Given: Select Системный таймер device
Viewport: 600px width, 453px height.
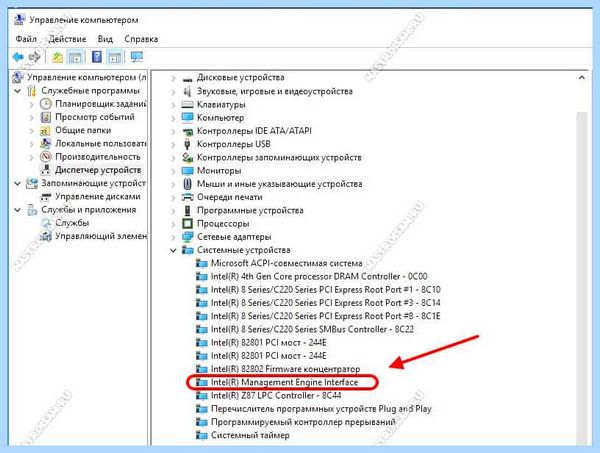Looking at the screenshot, I should click(250, 435).
